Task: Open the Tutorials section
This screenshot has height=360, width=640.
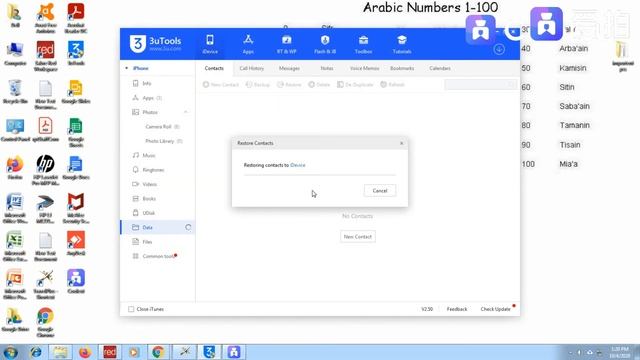Action: click(402, 44)
